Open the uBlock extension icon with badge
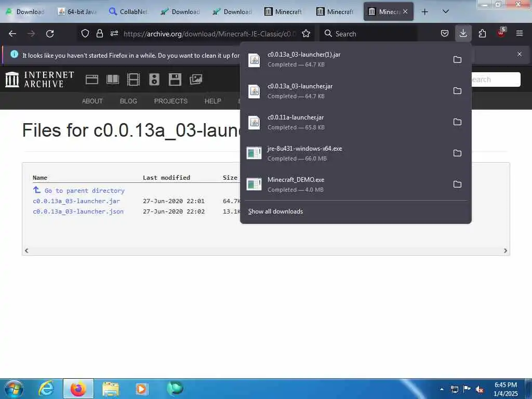The height and width of the screenshot is (399, 532). point(501,33)
